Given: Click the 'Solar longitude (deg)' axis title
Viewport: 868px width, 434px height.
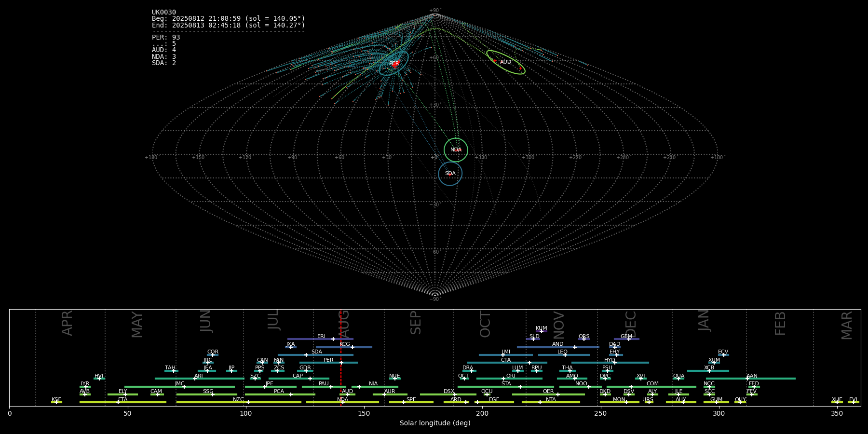Looking at the screenshot, I should pos(435,423).
